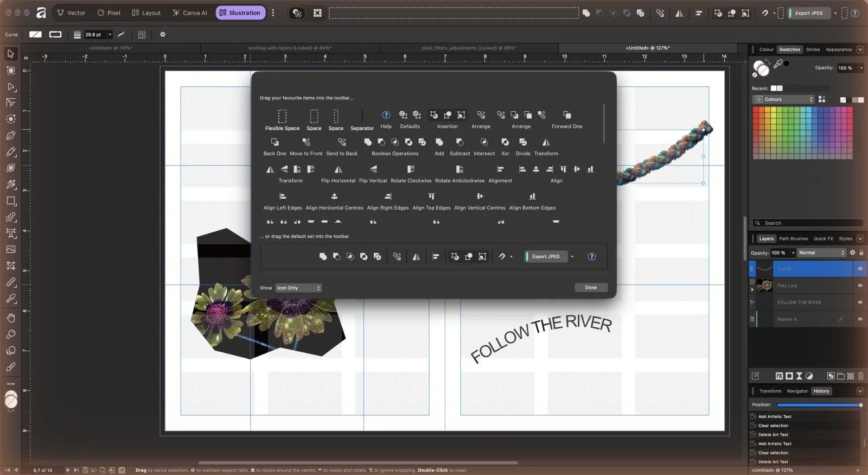The image size is (868, 475).
Task: Open layer effects with the FX icon
Action: (779, 376)
